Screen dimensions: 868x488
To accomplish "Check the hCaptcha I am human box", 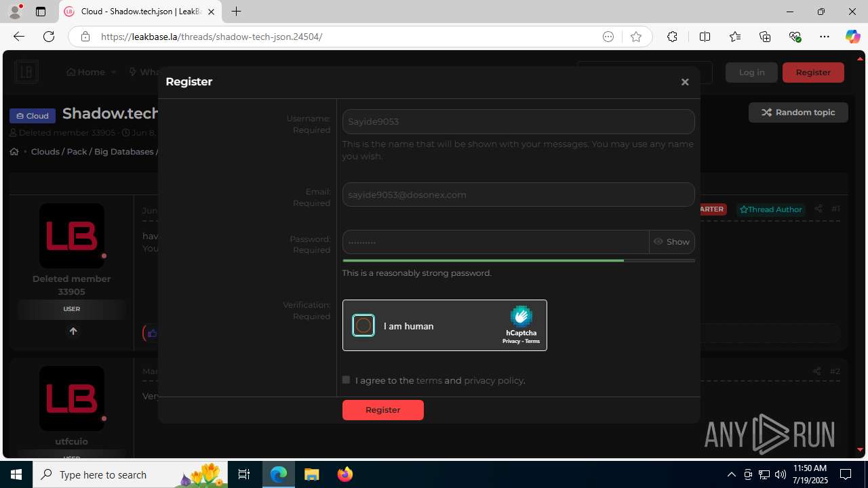I will coord(363,326).
